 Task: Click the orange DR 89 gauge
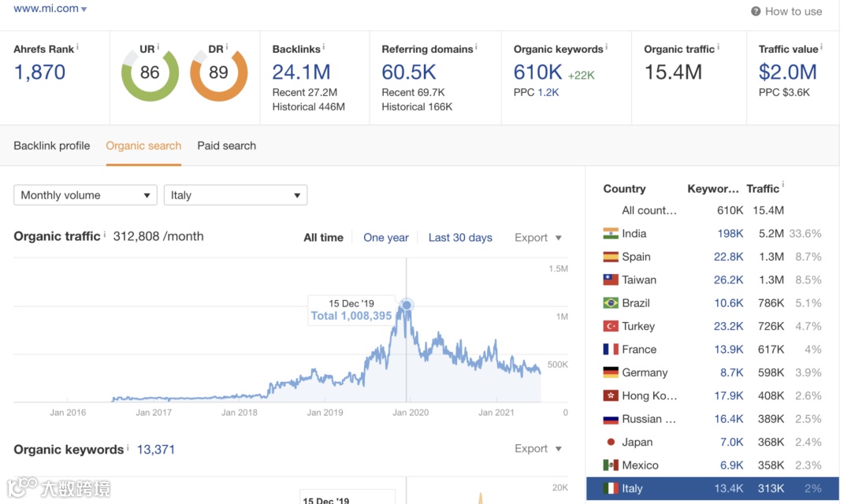[219, 72]
